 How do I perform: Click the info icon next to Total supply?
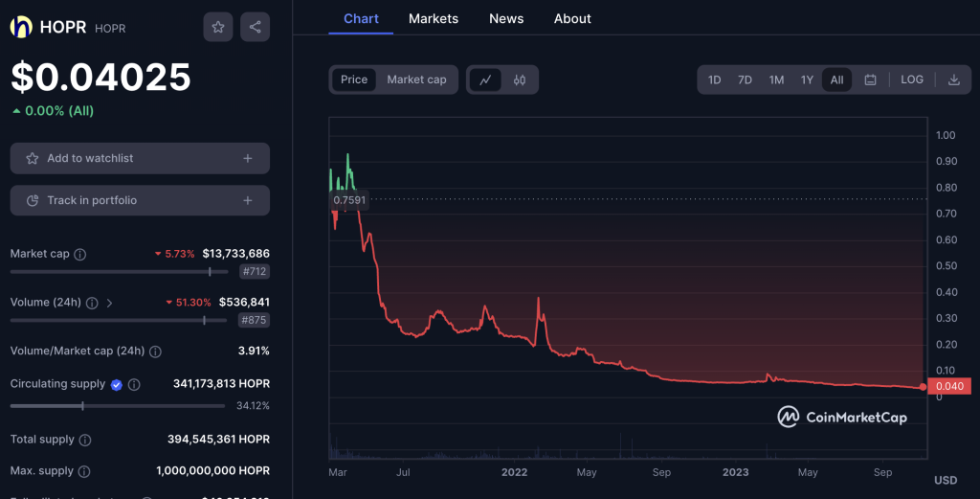pyautogui.click(x=85, y=441)
